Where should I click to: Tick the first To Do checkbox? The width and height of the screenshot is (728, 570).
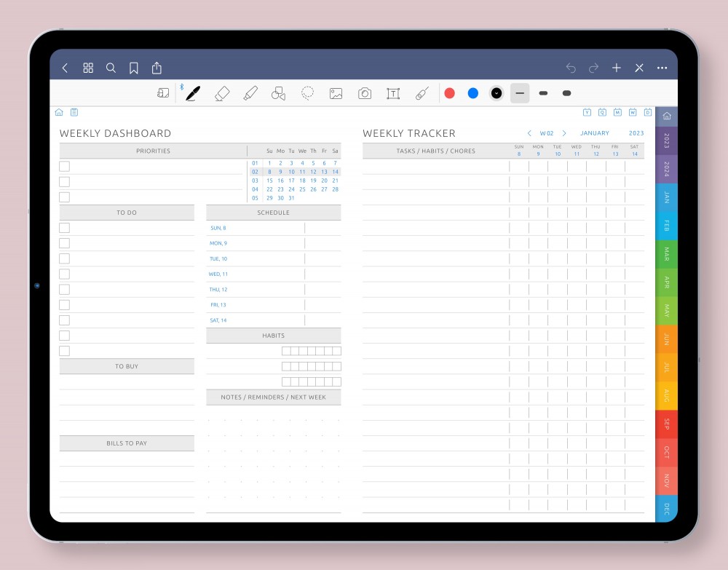click(x=65, y=228)
